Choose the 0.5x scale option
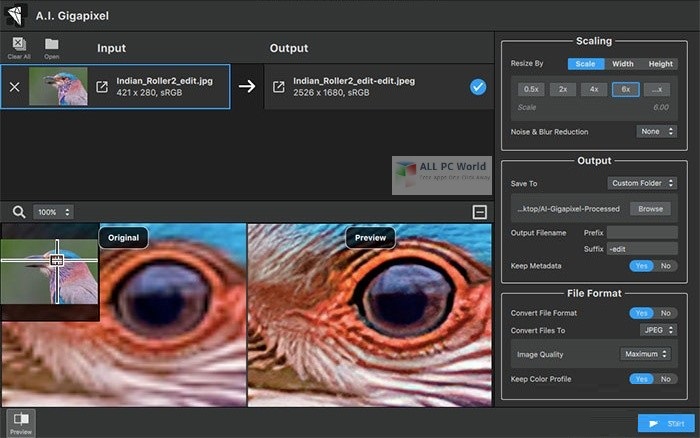This screenshot has width=700, height=438. pos(531,89)
